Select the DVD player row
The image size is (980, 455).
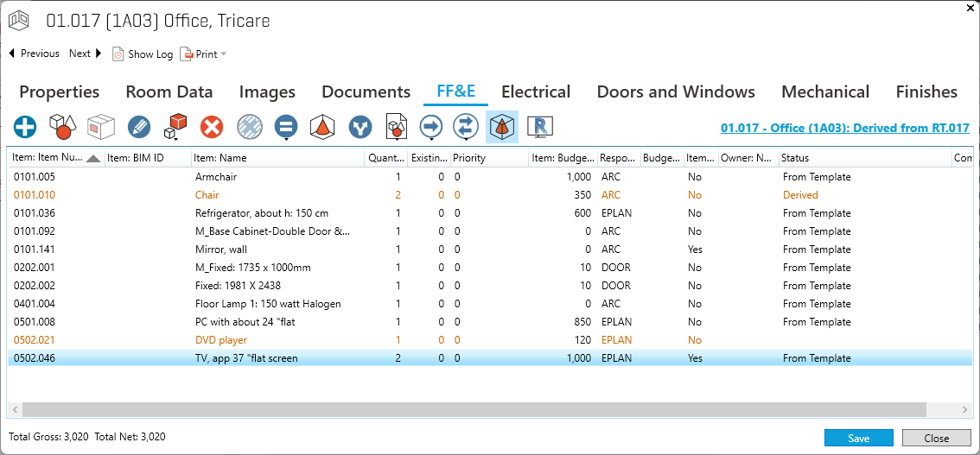[221, 340]
